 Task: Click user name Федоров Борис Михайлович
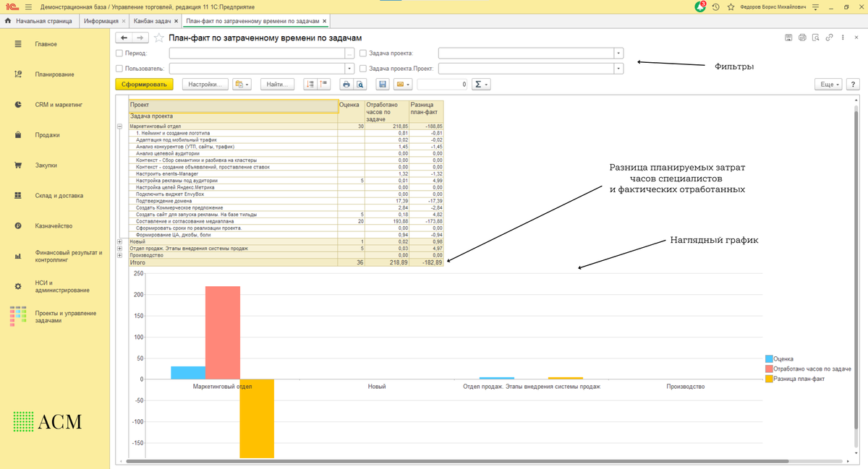coord(773,7)
